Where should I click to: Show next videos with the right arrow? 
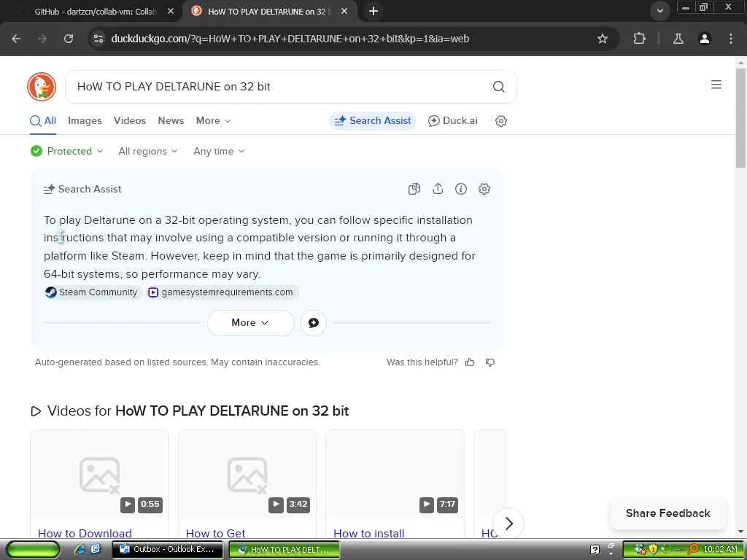(x=508, y=524)
